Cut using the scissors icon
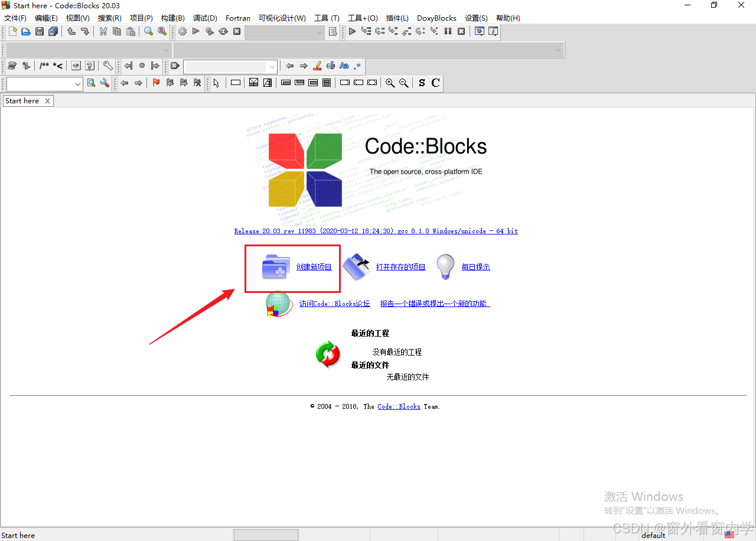The width and height of the screenshot is (756, 541). pyautogui.click(x=103, y=32)
